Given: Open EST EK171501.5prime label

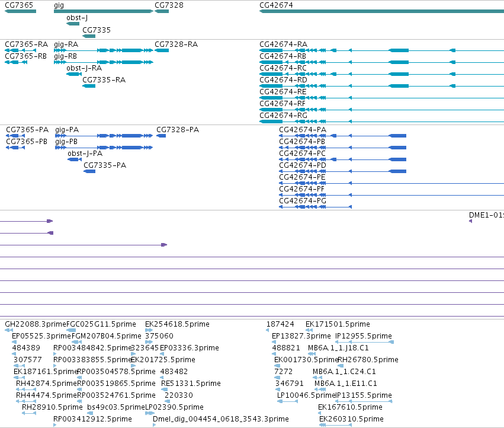Looking at the screenshot, I should click(338, 324).
